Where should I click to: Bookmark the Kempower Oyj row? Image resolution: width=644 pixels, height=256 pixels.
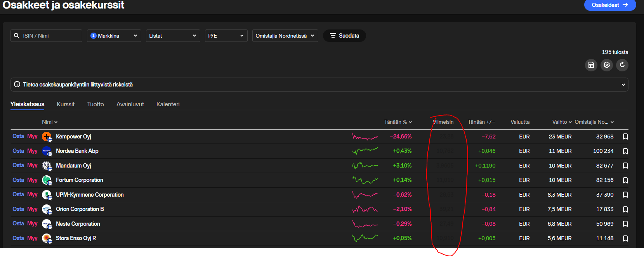(625, 137)
